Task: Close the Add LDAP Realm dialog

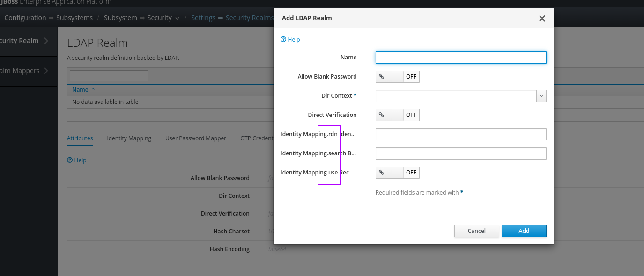Action: (x=542, y=19)
